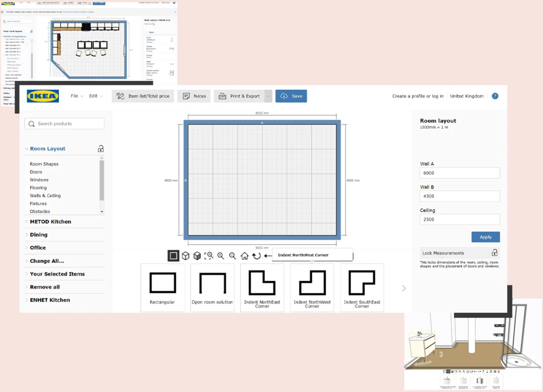Screen dimensions: 543x392
Task: Change the United Kingdom country setting
Action: click(x=467, y=96)
